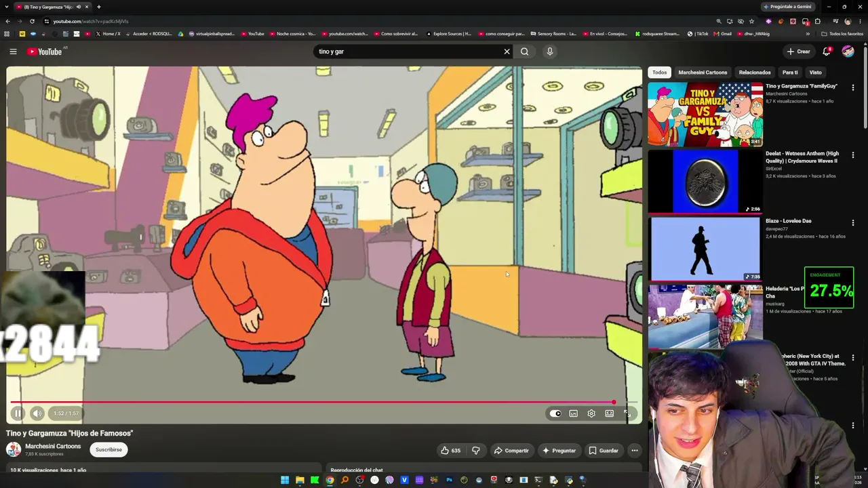Go to the YouTube home logo
The width and height of the screenshot is (868, 488).
45,52
